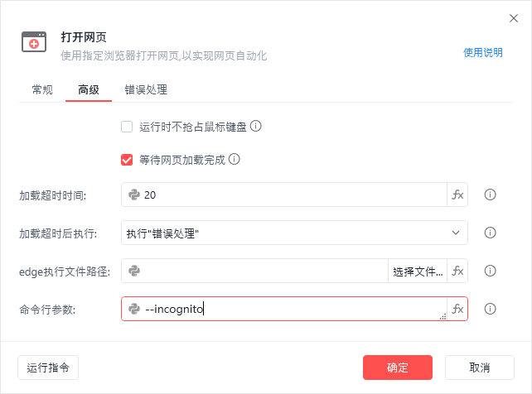
Task: Uncheck 等待网页加载完成 checkbox
Action: coord(127,159)
